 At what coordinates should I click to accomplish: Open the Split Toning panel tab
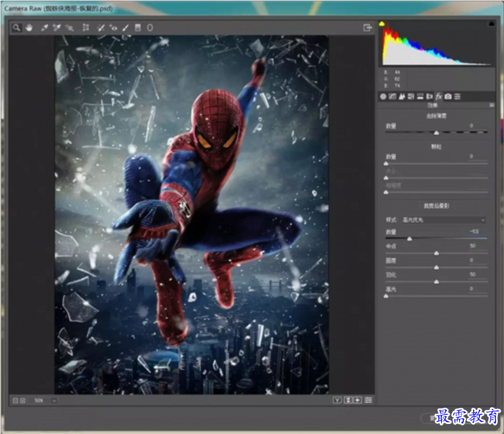coord(421,96)
